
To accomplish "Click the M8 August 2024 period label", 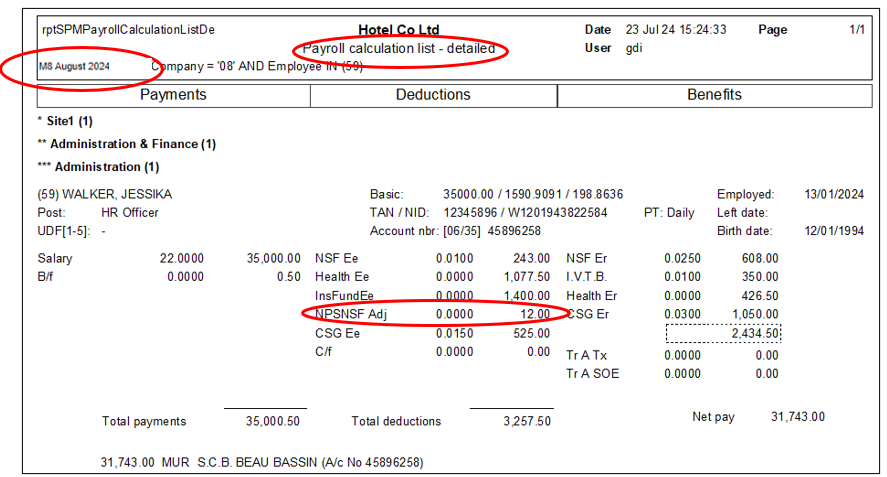I will (75, 66).
